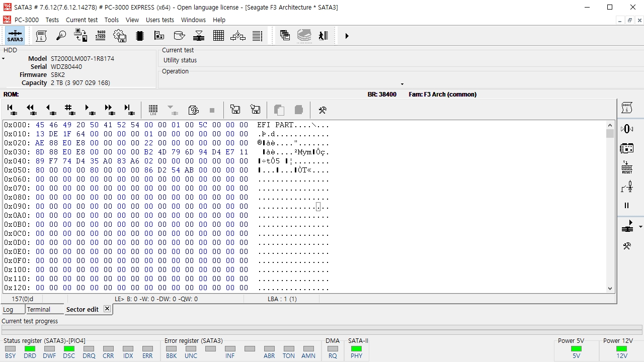Click the serial value WDZ80440
The image size is (644, 362).
click(x=66, y=67)
